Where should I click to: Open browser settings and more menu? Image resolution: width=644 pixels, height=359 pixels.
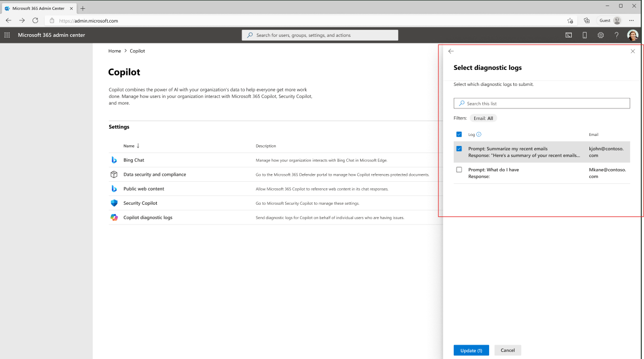631,20
